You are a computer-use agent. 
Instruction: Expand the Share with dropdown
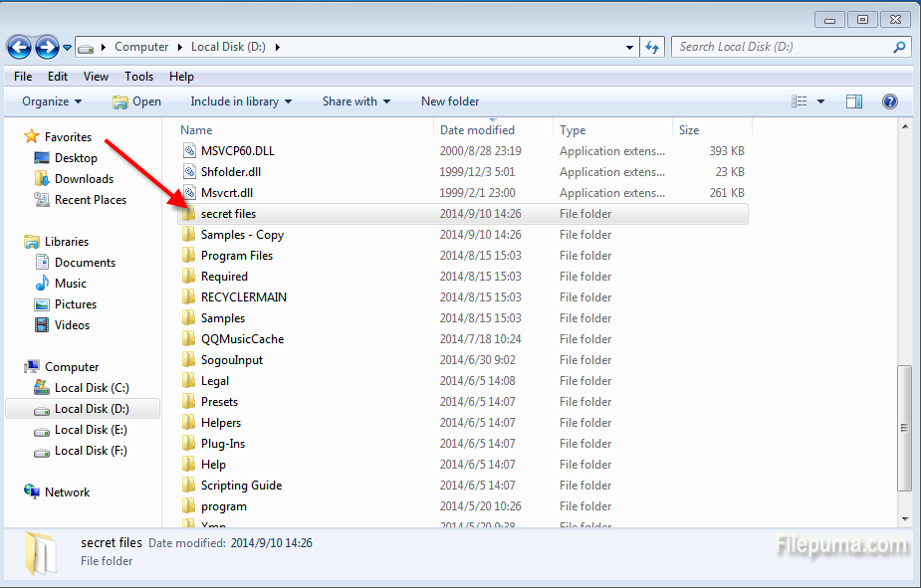pos(355,101)
